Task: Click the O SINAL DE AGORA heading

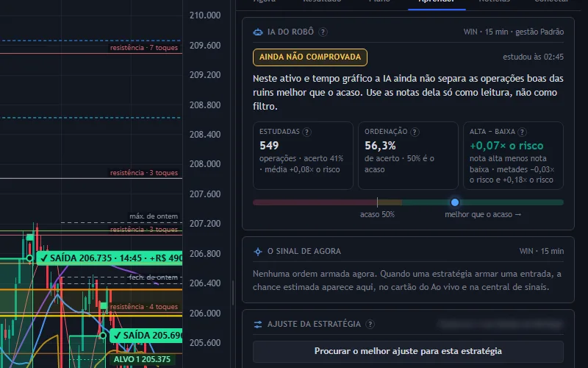Action: click(x=304, y=251)
